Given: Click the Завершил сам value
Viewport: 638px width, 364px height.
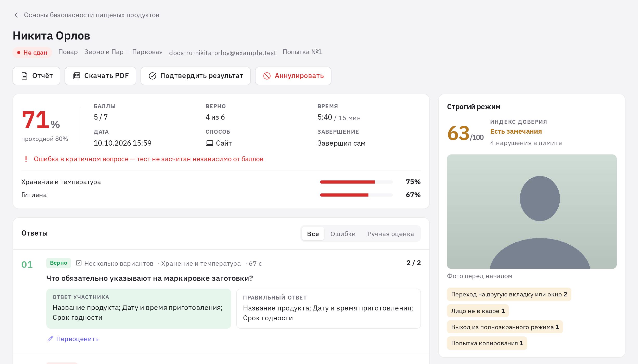Looking at the screenshot, I should [x=341, y=143].
